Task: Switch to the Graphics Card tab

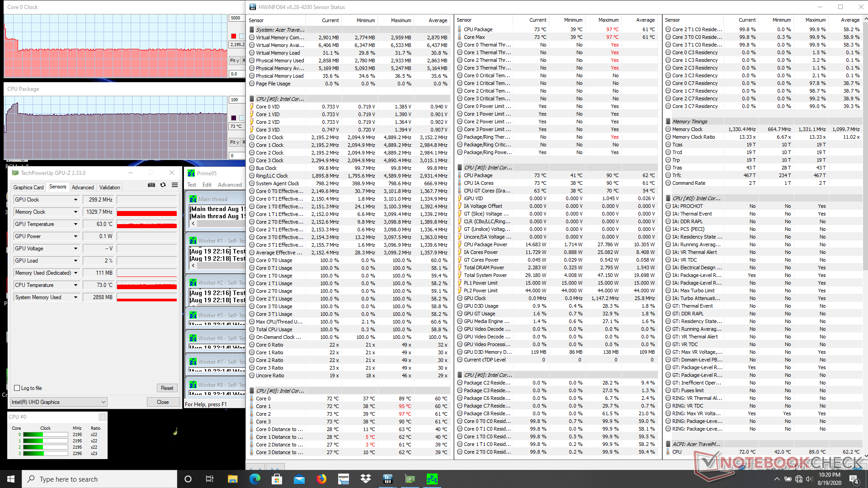Action: tap(28, 188)
